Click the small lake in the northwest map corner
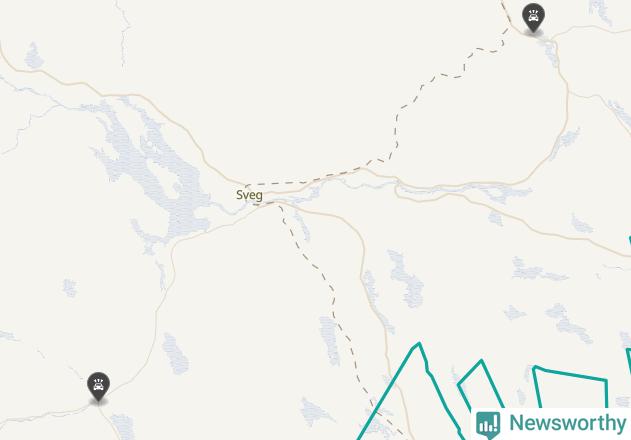The image size is (631, 440). 34,56
